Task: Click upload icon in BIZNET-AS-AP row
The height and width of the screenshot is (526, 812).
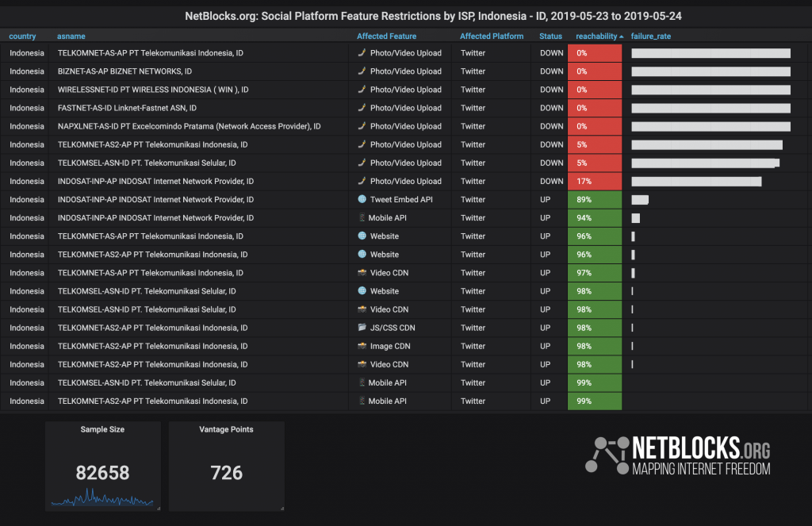Action: click(x=362, y=71)
